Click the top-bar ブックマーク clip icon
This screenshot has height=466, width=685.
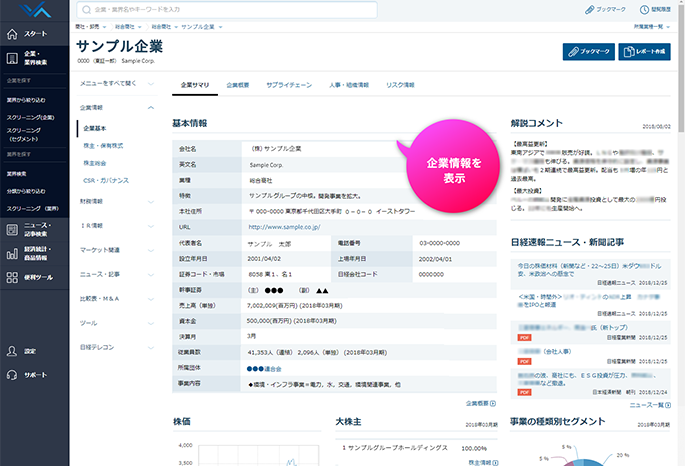(x=589, y=10)
